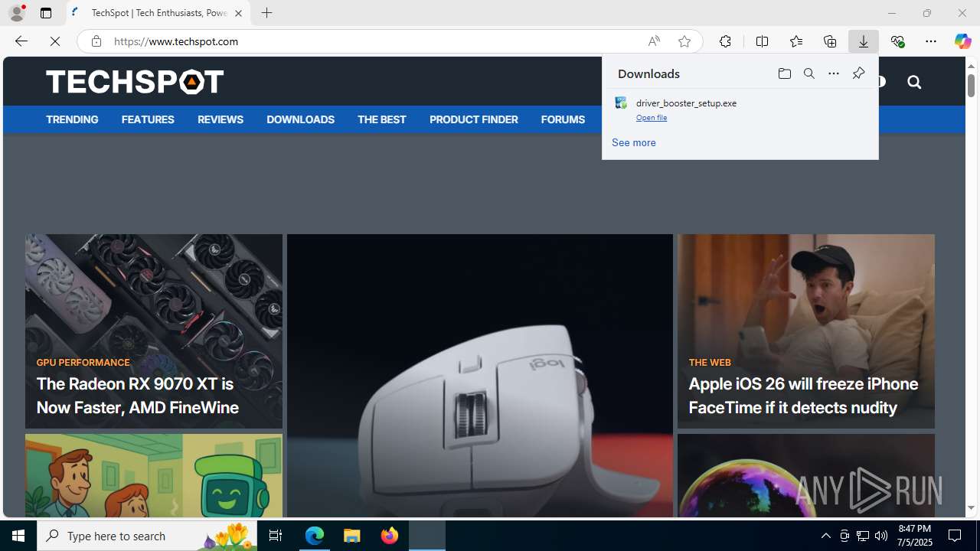Open Edge Settings and more menu
This screenshot has width=980, height=551.
tap(931, 41)
